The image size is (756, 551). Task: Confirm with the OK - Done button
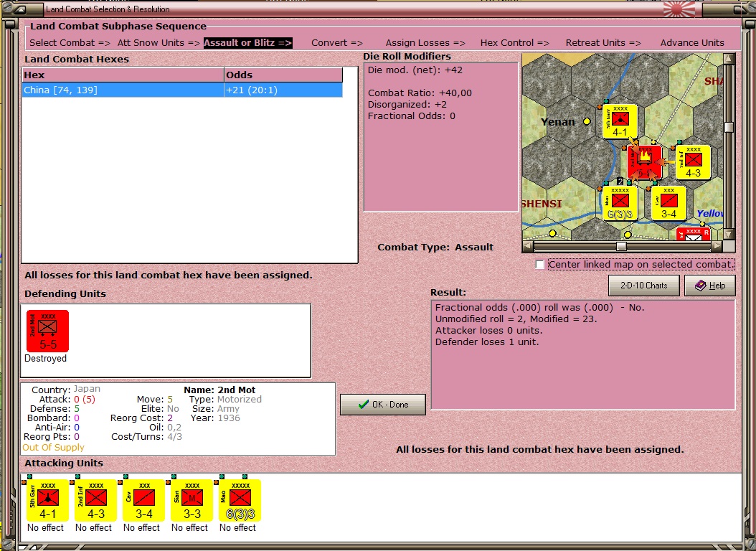click(383, 405)
